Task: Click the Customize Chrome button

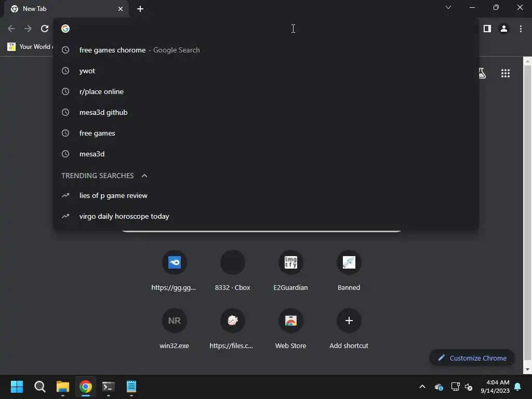Action: pyautogui.click(x=472, y=358)
